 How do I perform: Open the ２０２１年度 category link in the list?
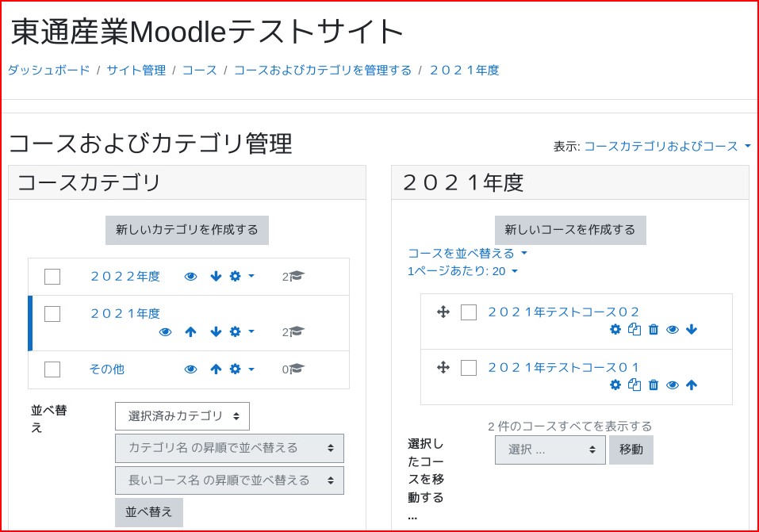coord(125,314)
